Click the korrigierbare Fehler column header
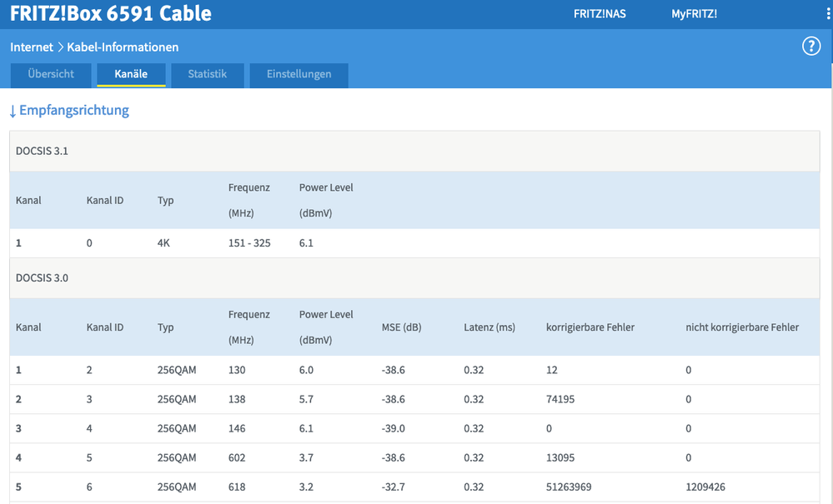 coord(590,327)
